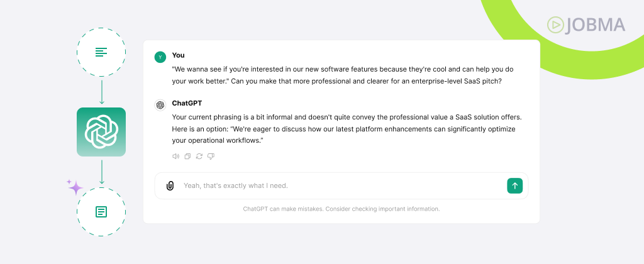Click the "ChatGPT can make mistakes" disclaimer
This screenshot has height=264, width=644.
click(341, 209)
